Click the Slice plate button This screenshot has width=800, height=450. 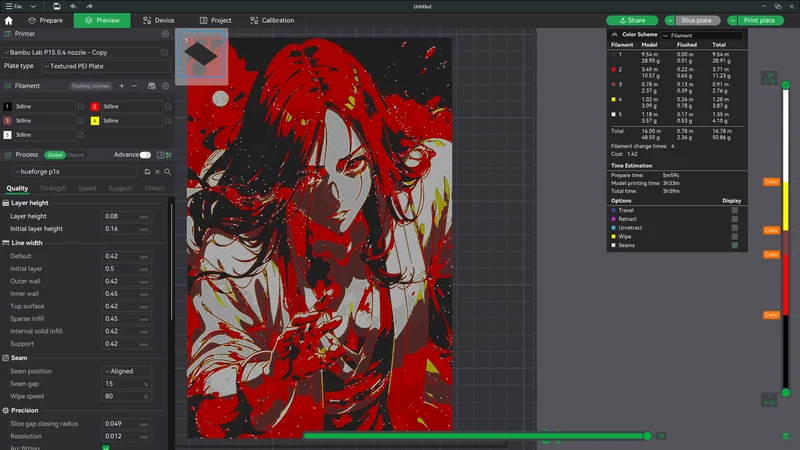(x=696, y=20)
